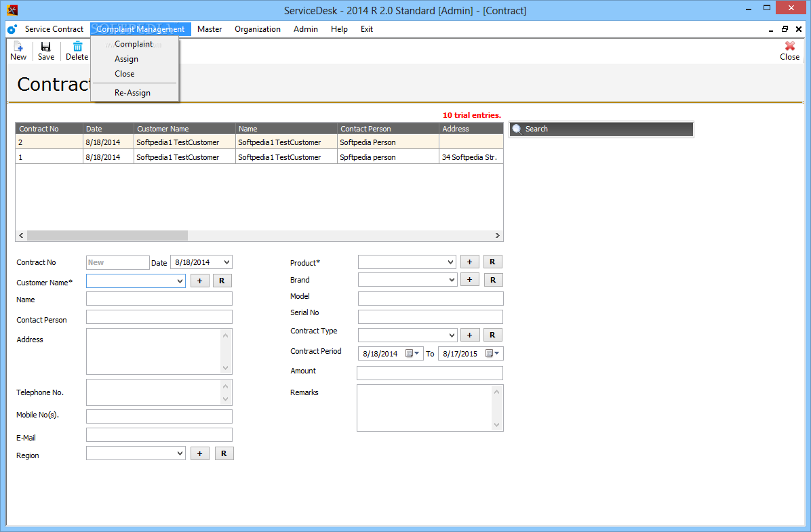This screenshot has height=532, width=811.
Task: Click the Model input field
Action: coord(431,298)
